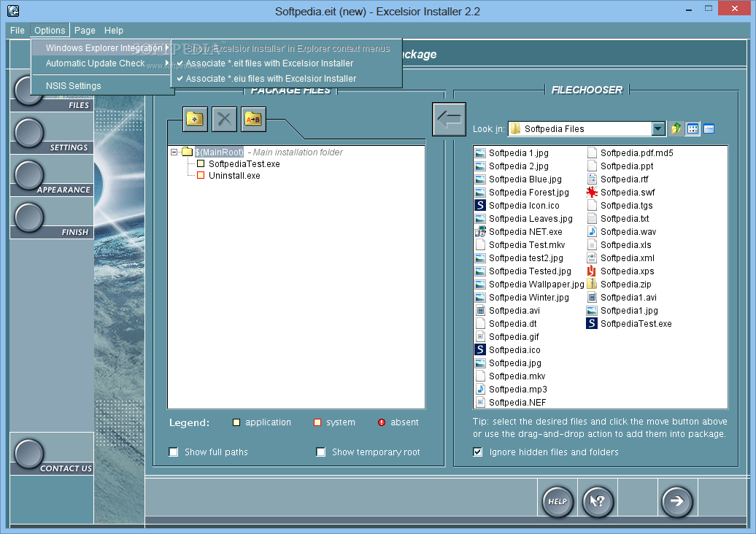
Task: Select the Softpedia.pdf.md5 file
Action: pos(630,152)
